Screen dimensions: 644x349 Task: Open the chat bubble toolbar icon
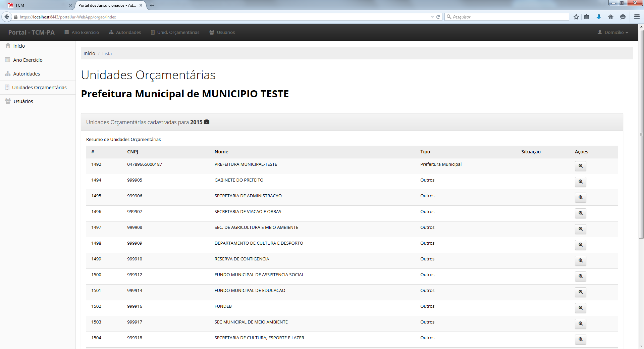pyautogui.click(x=623, y=17)
